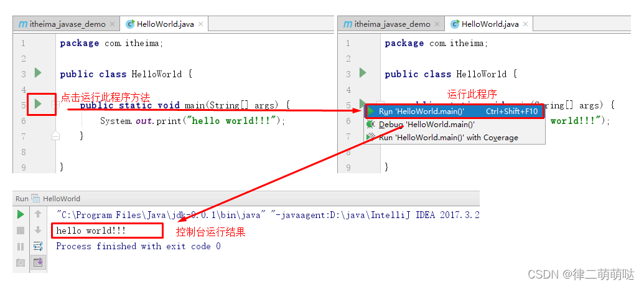Screen dimensions: 644x286
Task: Click 'public static void main' line in left editor
Action: click(185, 105)
